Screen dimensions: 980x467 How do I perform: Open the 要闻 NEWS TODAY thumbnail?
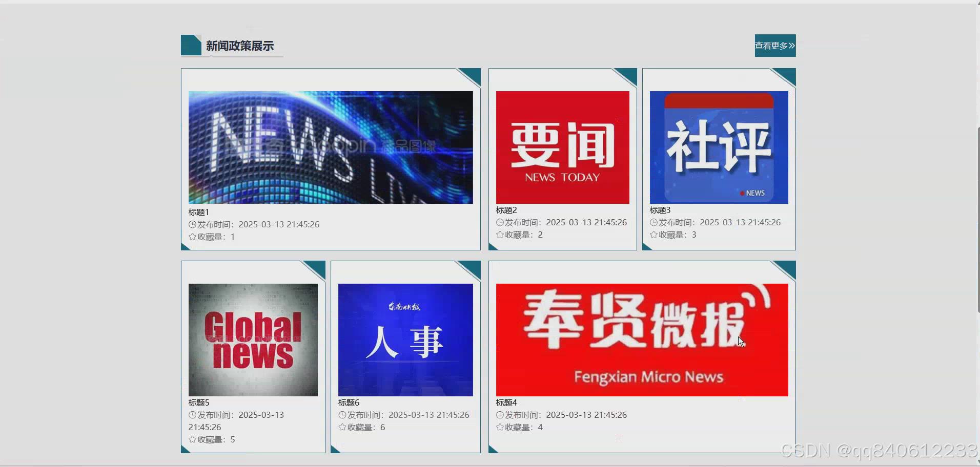(x=562, y=147)
